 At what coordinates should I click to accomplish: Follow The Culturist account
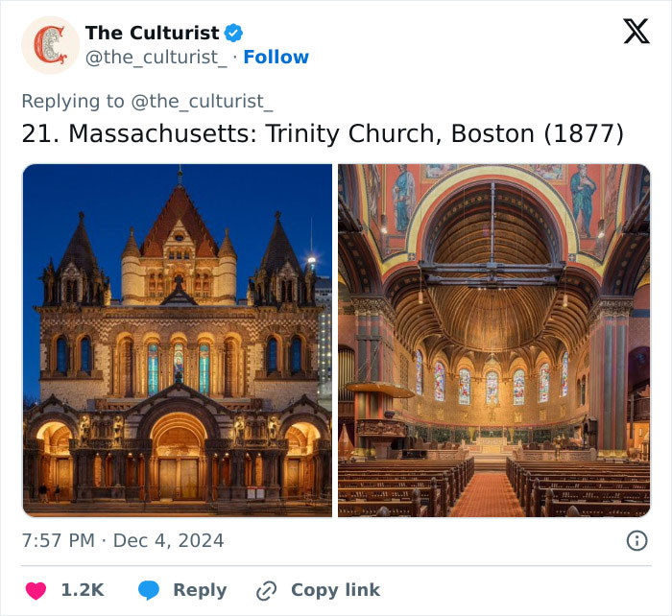pos(276,58)
